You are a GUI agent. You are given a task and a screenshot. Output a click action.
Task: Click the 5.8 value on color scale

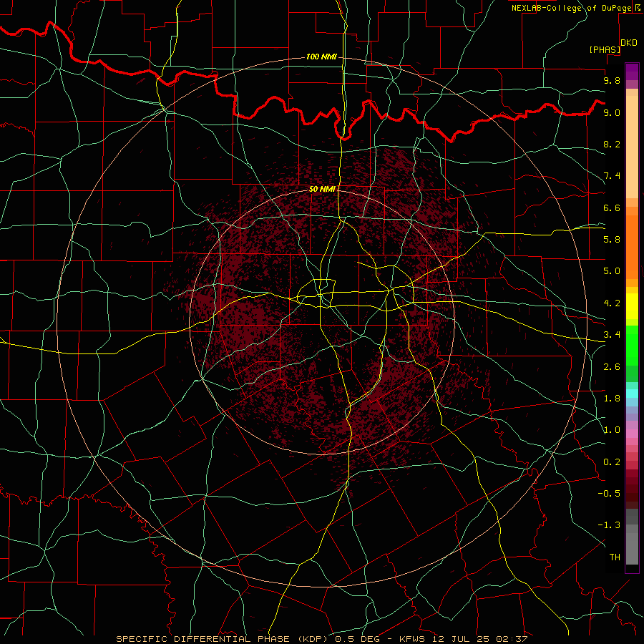(612, 240)
